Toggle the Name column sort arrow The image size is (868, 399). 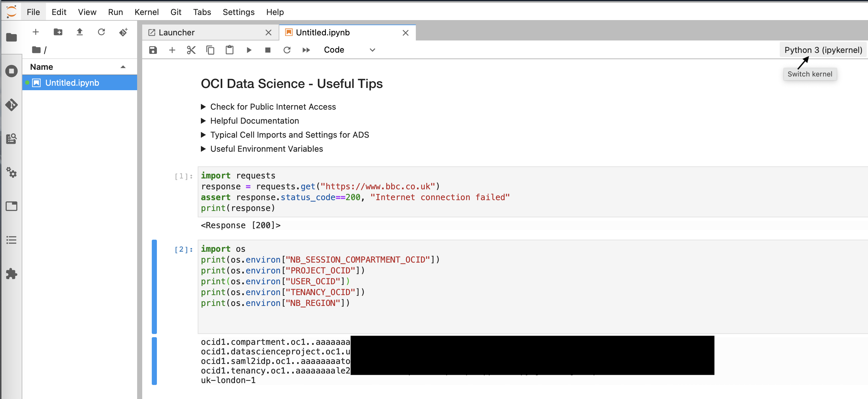coord(123,66)
